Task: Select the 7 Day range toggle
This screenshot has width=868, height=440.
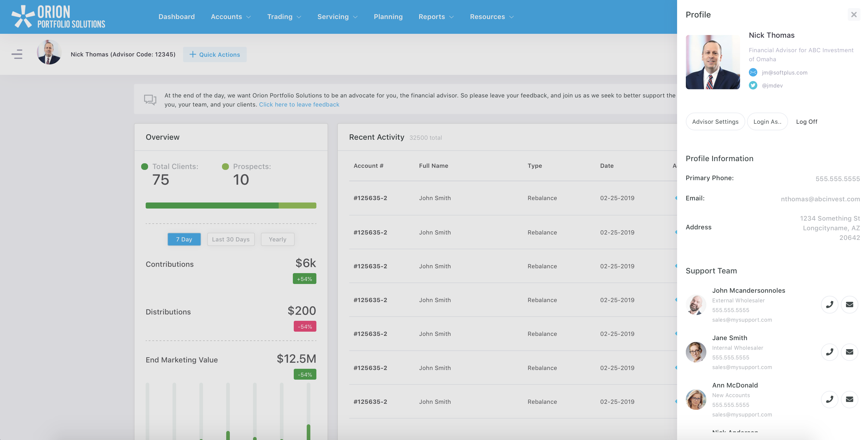Action: tap(184, 239)
